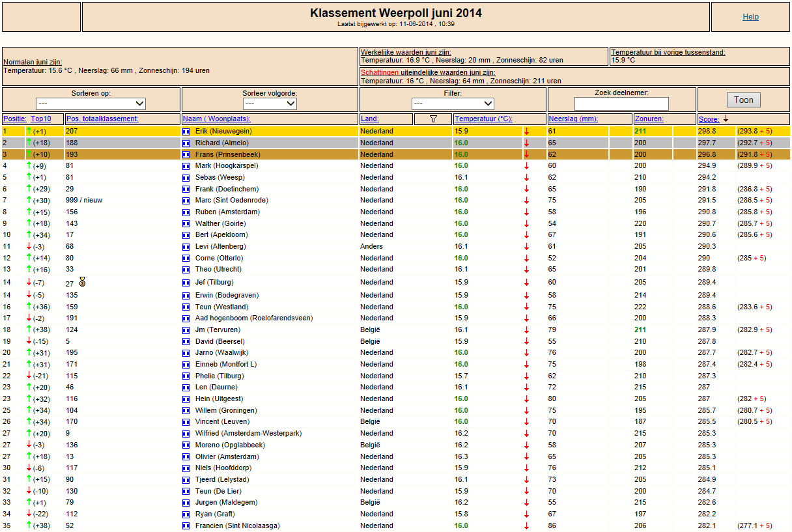Screen dimensions: 792x532
Task: Open the Sorteren op dropdown
Action: point(91,104)
